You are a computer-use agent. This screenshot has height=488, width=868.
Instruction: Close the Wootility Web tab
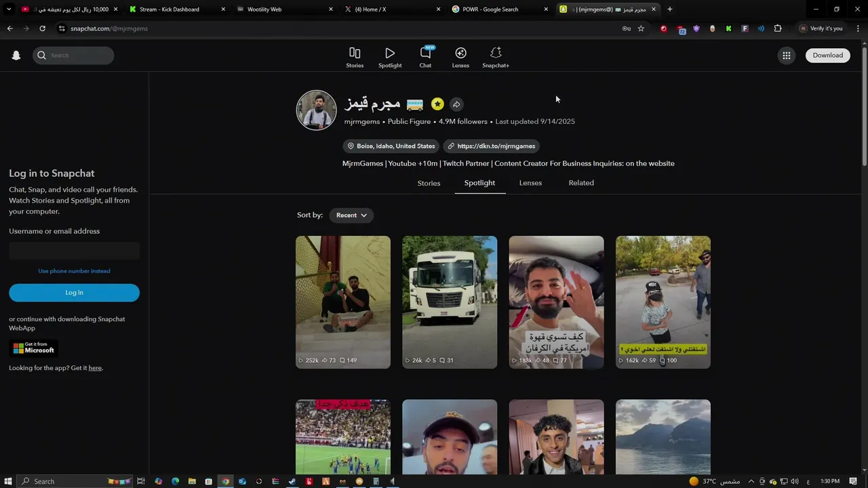(x=331, y=9)
